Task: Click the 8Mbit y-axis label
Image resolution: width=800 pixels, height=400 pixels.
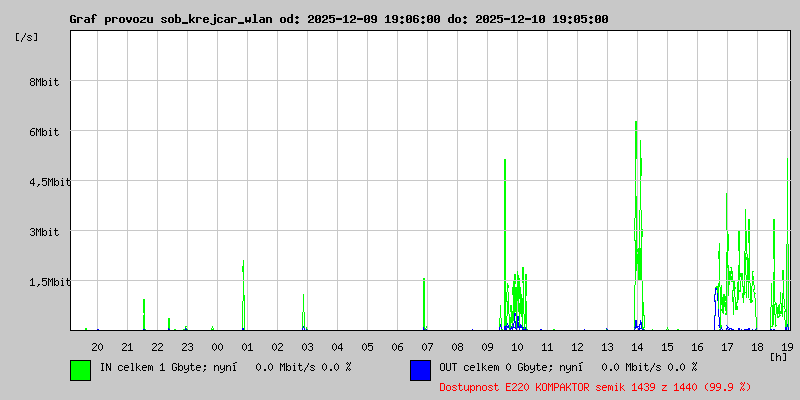Action: [x=44, y=82]
